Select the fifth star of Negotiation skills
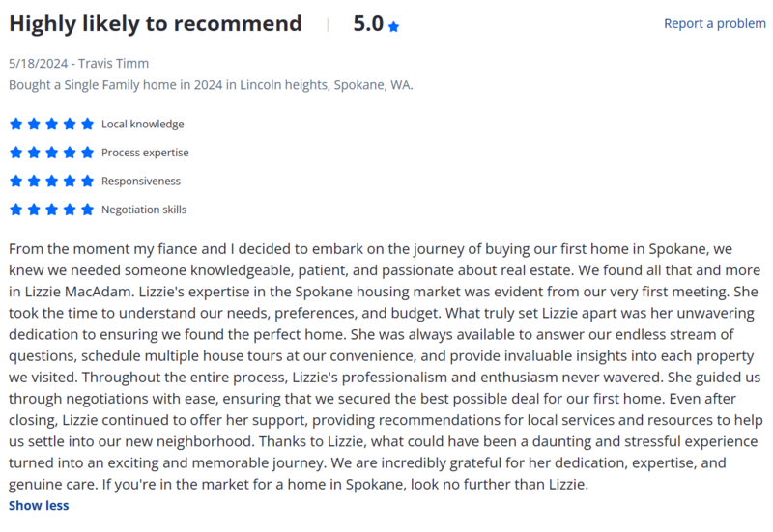Screen dimensions: 773x532 pyautogui.click(x=88, y=210)
